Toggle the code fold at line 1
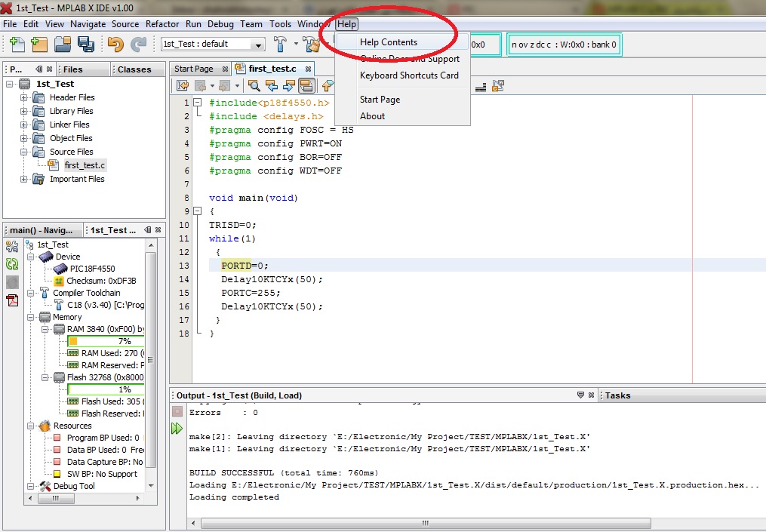The width and height of the screenshot is (766, 532). [198, 103]
